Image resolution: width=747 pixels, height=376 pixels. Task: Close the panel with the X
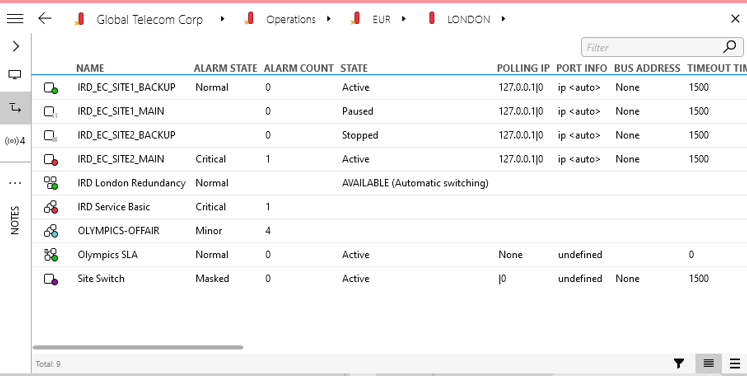point(735,19)
